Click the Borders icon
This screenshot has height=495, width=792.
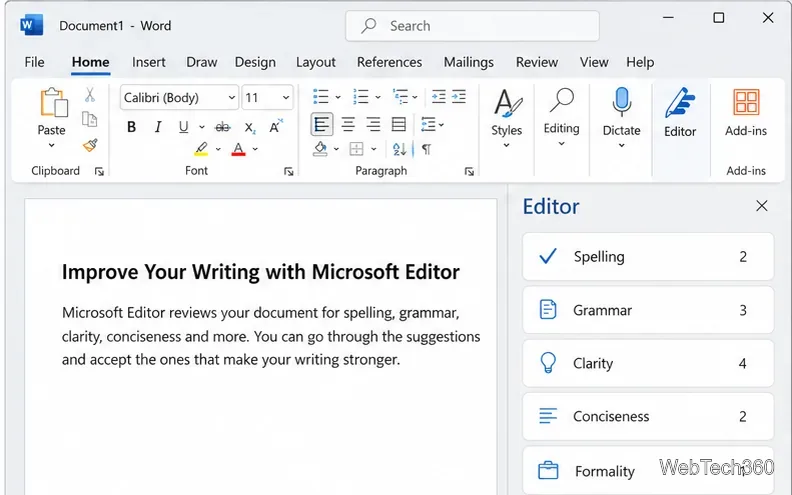tap(357, 149)
